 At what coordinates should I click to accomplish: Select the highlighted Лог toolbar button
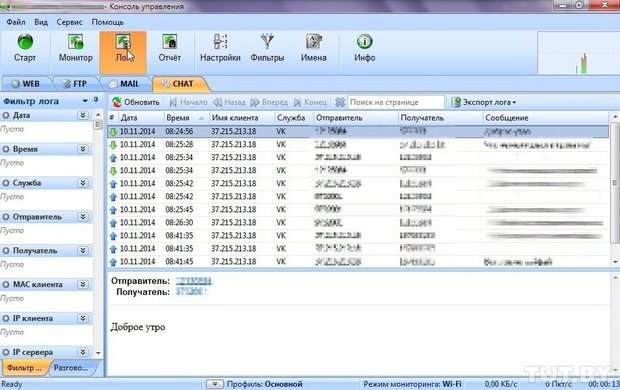[x=123, y=52]
